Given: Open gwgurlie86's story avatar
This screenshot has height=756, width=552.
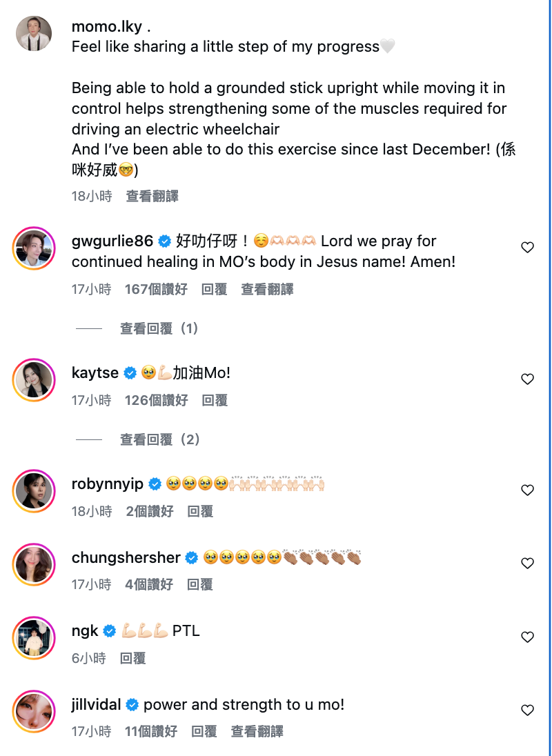Looking at the screenshot, I should (34, 247).
